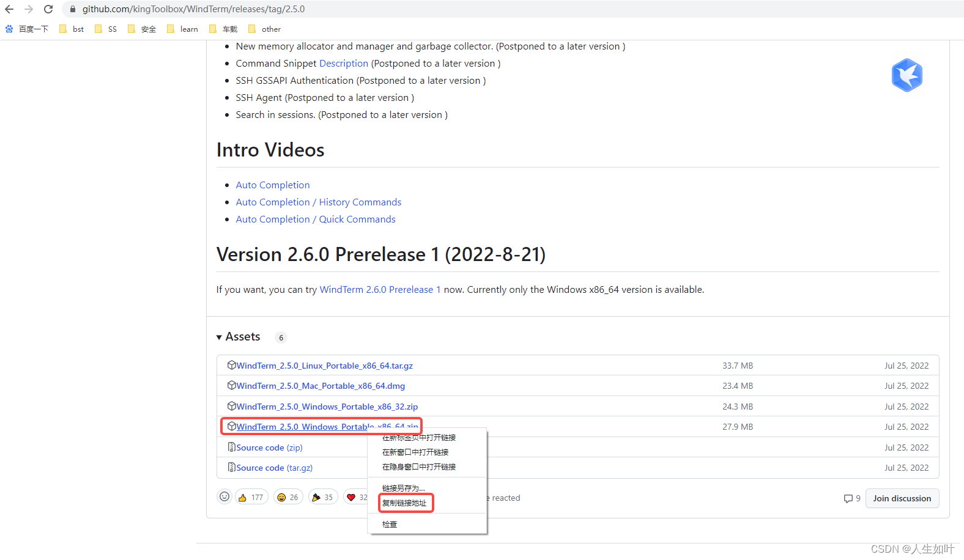Click the address bar URL field

tap(193, 9)
